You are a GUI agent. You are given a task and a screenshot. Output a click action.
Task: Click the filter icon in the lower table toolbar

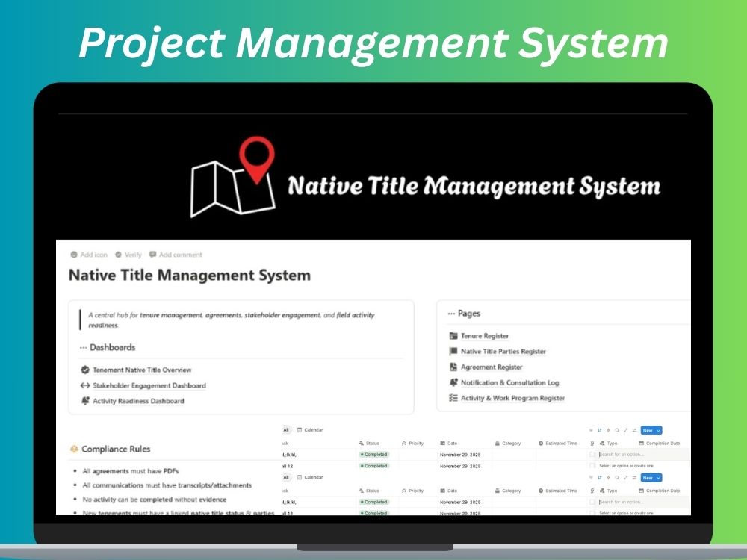591,478
